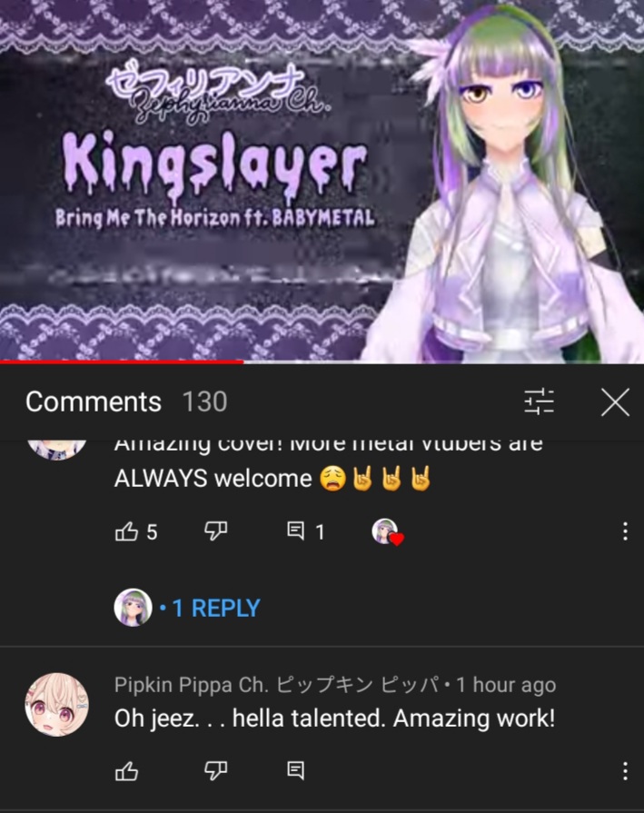The height and width of the screenshot is (813, 644).
Task: Open the comment sort filter icon
Action: [x=539, y=402]
